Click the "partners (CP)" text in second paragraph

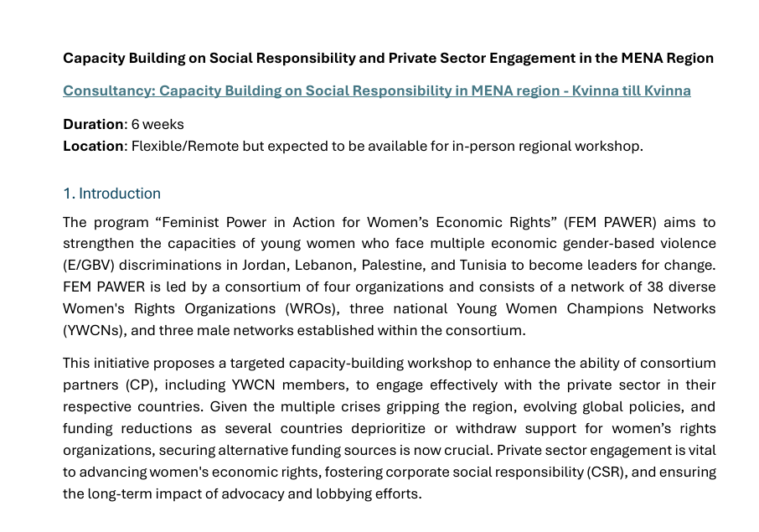click(x=104, y=385)
